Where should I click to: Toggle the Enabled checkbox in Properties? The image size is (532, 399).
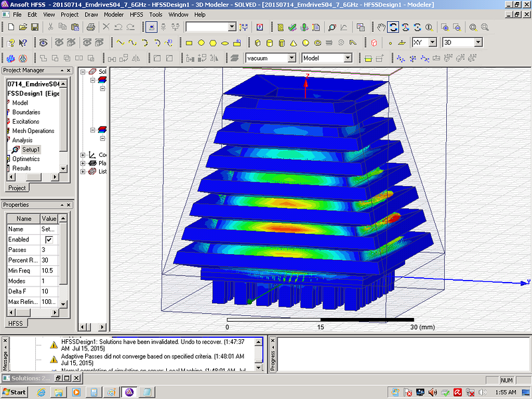point(49,239)
